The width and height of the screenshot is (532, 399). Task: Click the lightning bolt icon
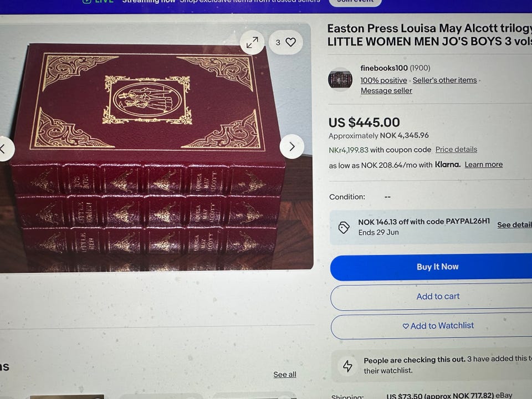[x=347, y=366]
